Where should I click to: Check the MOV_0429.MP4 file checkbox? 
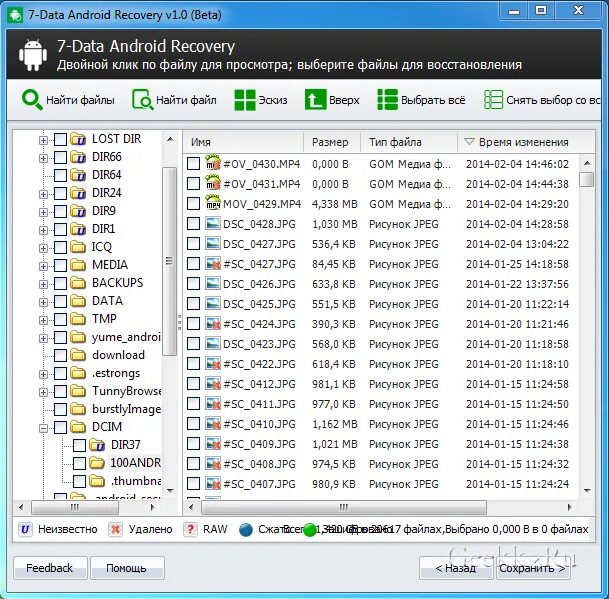point(193,204)
